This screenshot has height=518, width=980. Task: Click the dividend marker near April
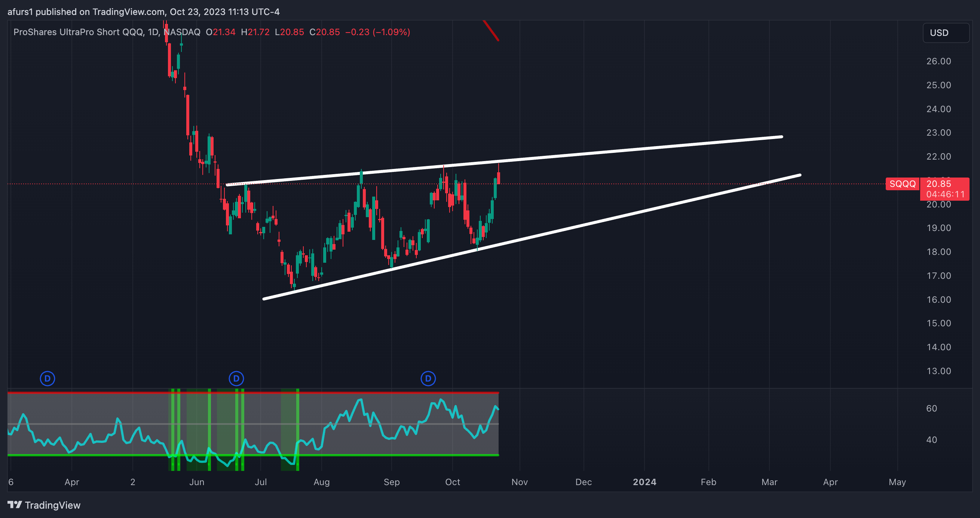coord(48,379)
